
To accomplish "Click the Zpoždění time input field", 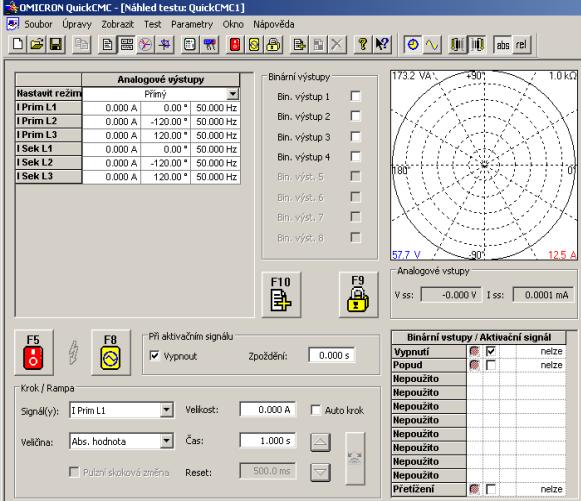I will tap(332, 356).
